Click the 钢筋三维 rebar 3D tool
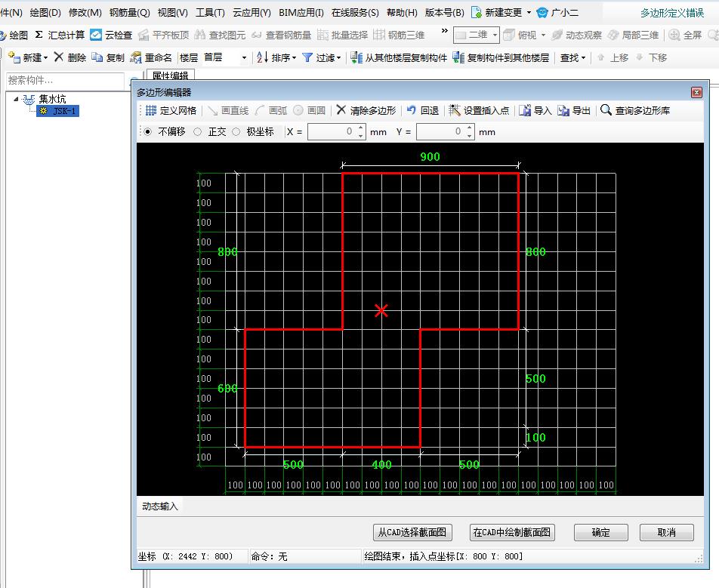Image resolution: width=719 pixels, height=588 pixels. click(x=399, y=35)
